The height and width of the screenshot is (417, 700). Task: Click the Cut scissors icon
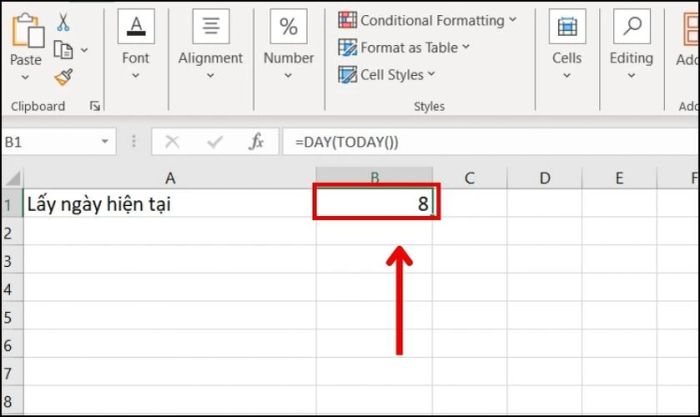pyautogui.click(x=63, y=22)
